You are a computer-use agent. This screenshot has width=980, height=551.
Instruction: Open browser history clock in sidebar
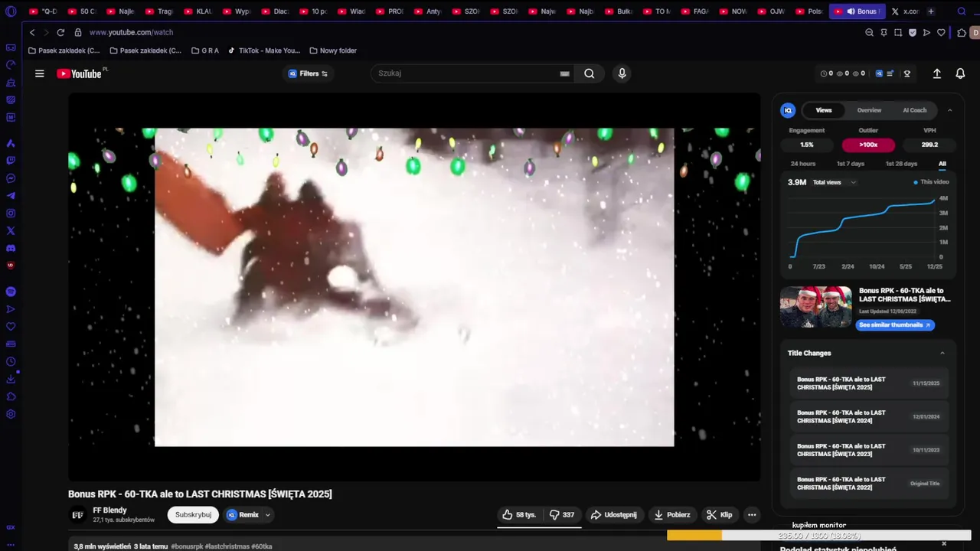[x=11, y=361]
